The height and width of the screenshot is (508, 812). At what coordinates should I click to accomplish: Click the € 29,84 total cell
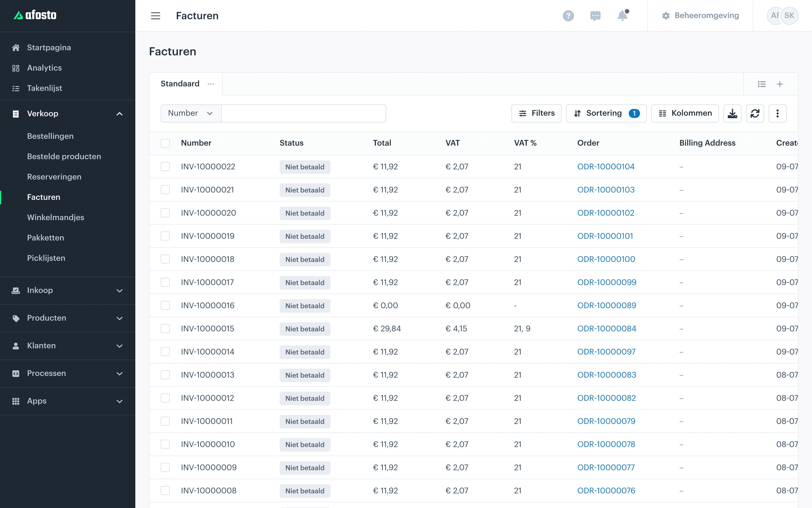coord(387,329)
